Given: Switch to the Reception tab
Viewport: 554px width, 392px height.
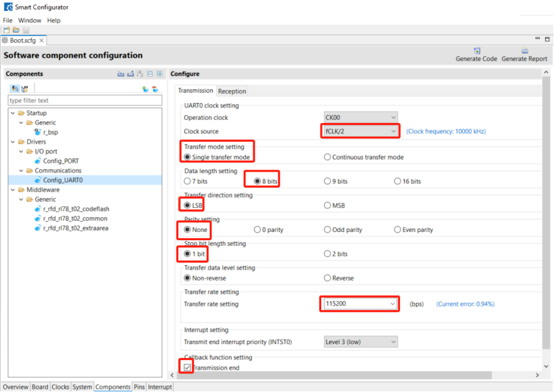Looking at the screenshot, I should point(232,91).
